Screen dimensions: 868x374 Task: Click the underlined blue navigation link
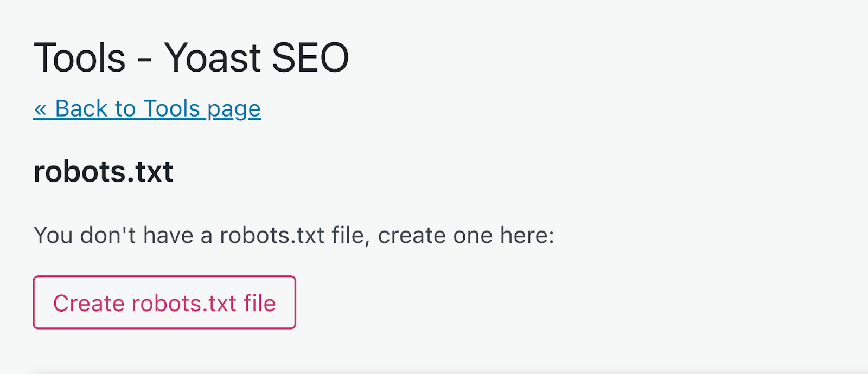(146, 108)
